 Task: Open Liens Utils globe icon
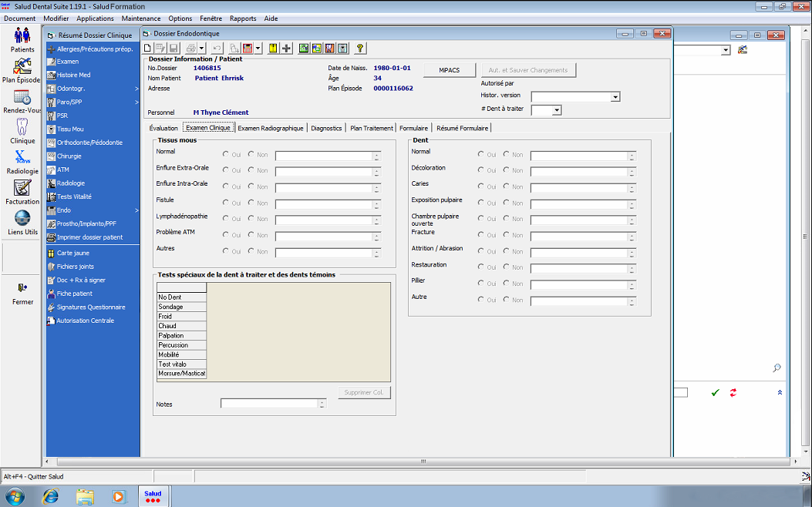coord(22,220)
